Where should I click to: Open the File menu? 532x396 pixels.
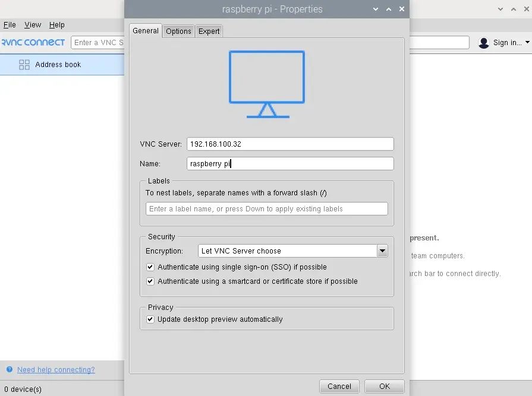(x=10, y=25)
